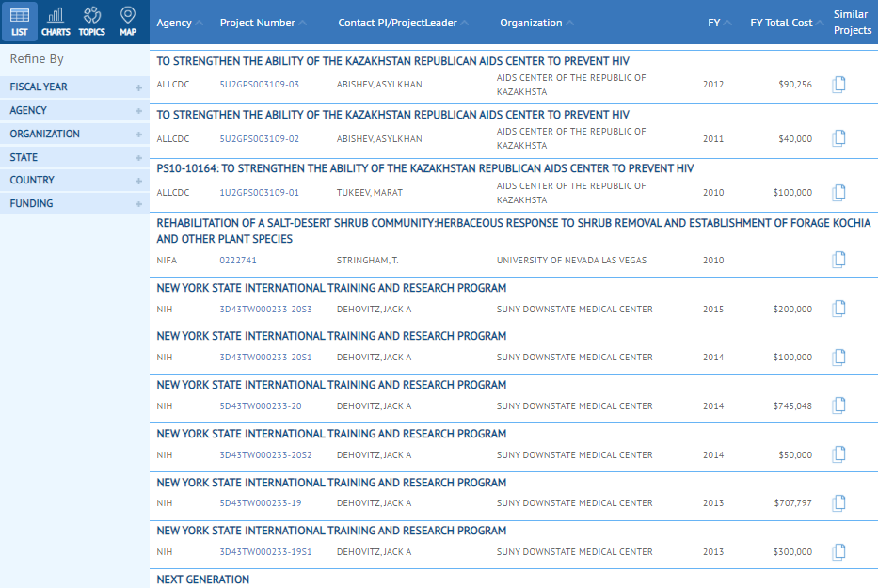Expand the COUNTRY refine filter
This screenshot has width=878, height=588.
[x=74, y=181]
